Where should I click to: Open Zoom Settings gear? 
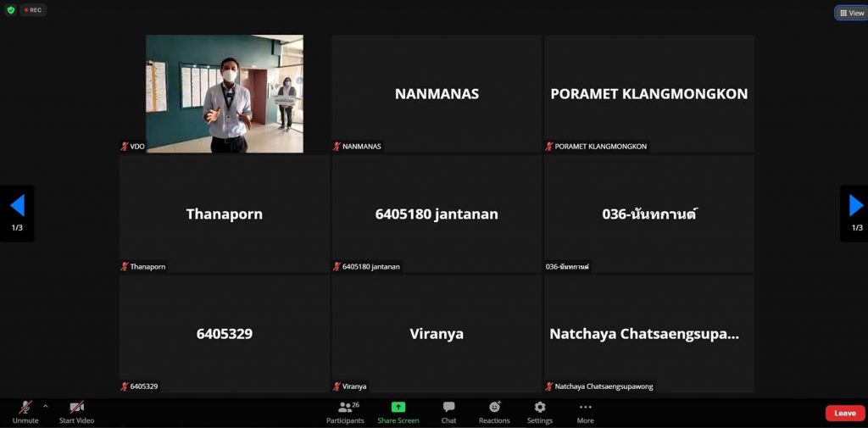(x=540, y=412)
